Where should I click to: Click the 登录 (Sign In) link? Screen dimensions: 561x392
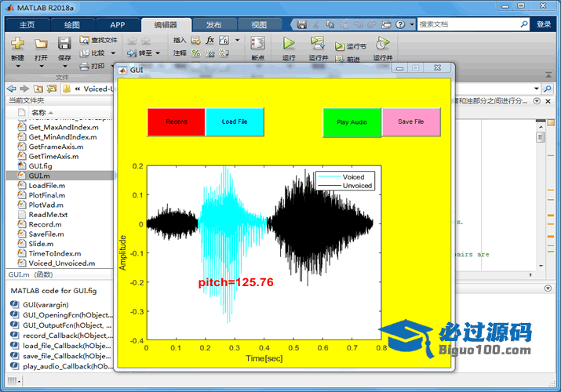coord(544,24)
